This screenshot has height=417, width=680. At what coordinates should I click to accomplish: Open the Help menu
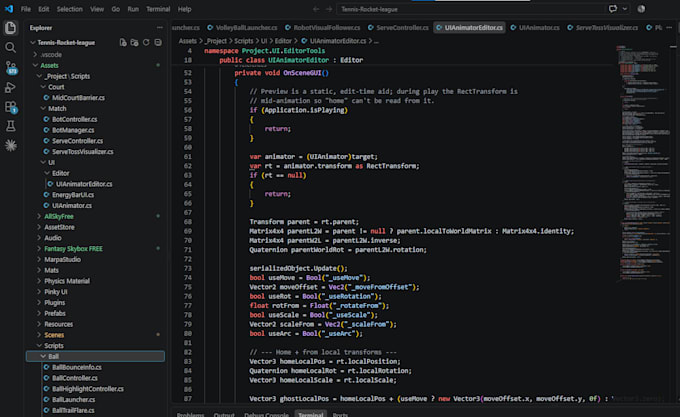click(184, 9)
